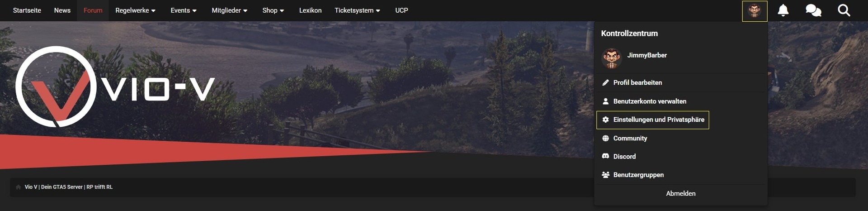This screenshot has height=211, width=868.
Task: Open the Shop dropdown menu
Action: (273, 10)
